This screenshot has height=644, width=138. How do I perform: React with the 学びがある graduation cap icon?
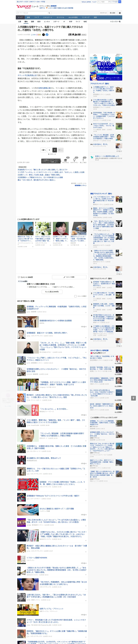click(x=66, y=160)
